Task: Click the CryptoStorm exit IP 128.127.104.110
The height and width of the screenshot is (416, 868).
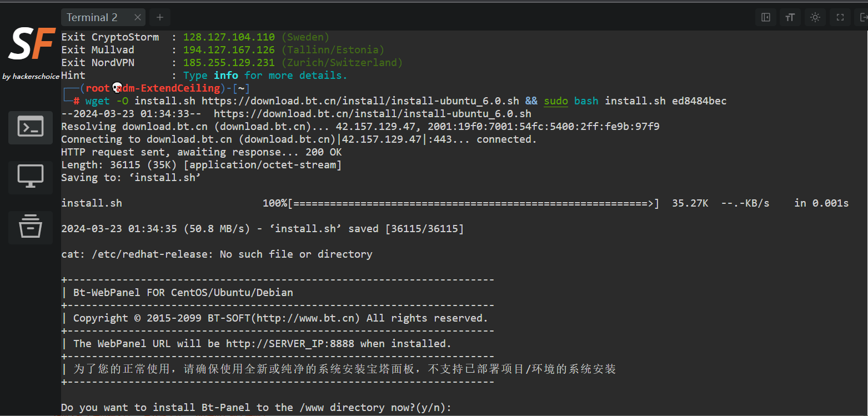Action: [229, 37]
